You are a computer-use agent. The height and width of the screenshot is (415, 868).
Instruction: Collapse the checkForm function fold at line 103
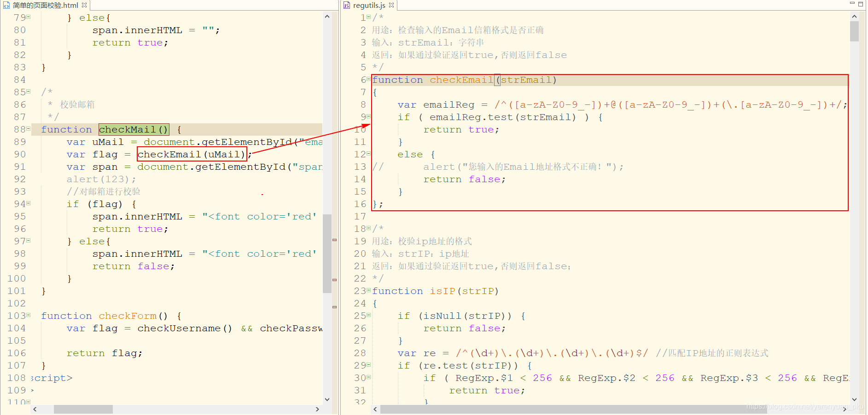click(x=29, y=315)
